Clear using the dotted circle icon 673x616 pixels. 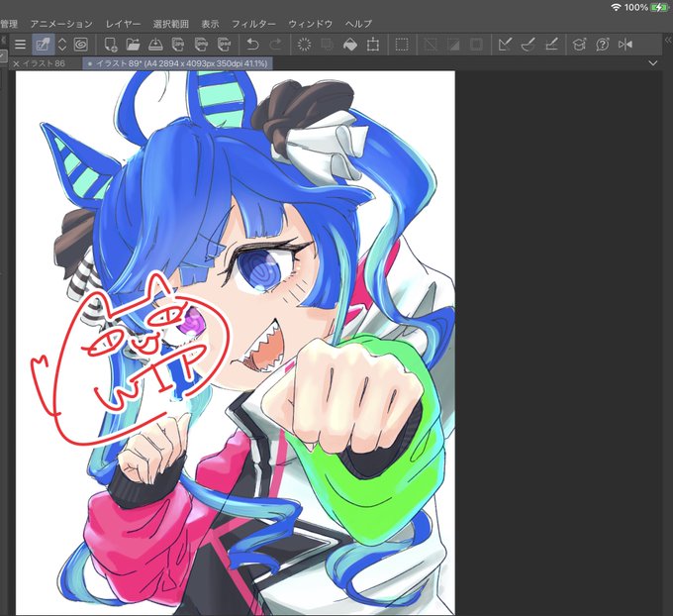[x=304, y=45]
